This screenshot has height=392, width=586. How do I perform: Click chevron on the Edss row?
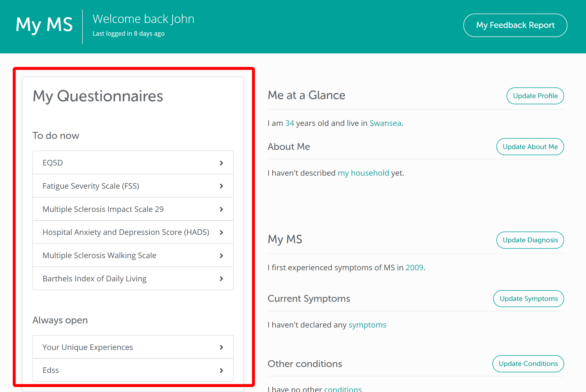pos(221,370)
